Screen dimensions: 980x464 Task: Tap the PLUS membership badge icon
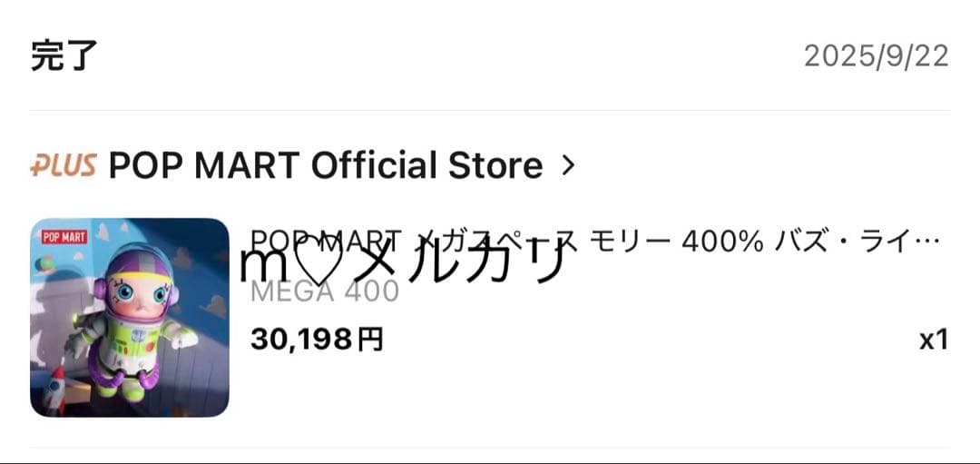tap(64, 165)
